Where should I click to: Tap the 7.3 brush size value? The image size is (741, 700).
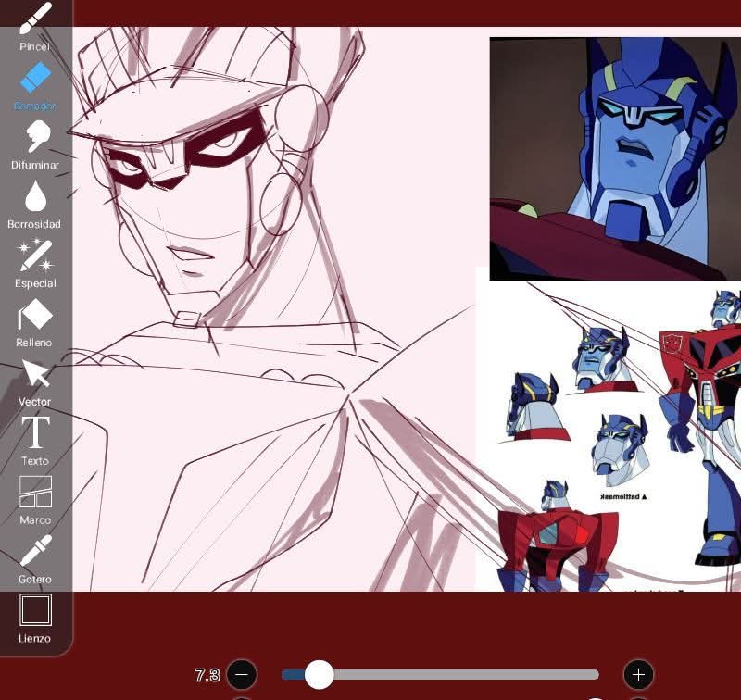tap(207, 675)
